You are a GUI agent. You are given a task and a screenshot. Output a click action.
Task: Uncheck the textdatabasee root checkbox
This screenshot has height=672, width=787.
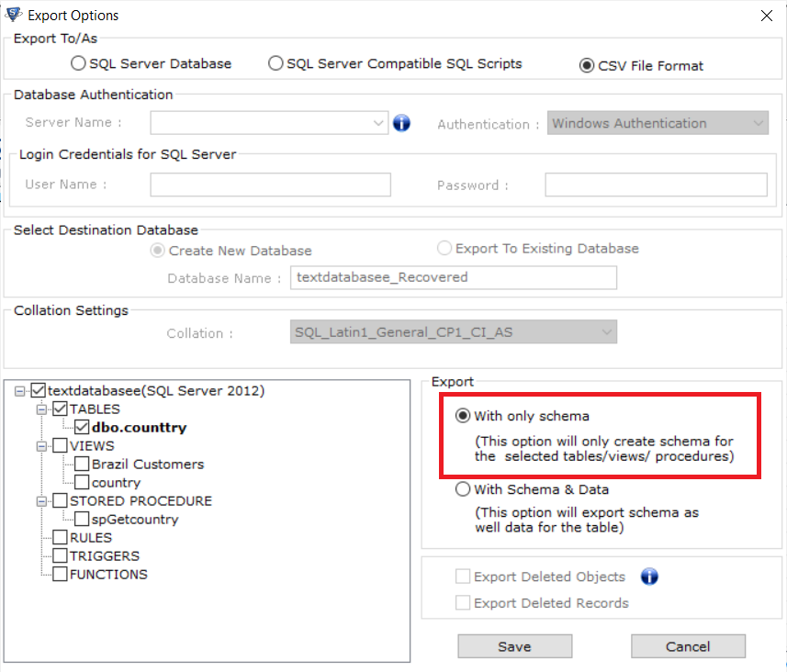coord(39,390)
